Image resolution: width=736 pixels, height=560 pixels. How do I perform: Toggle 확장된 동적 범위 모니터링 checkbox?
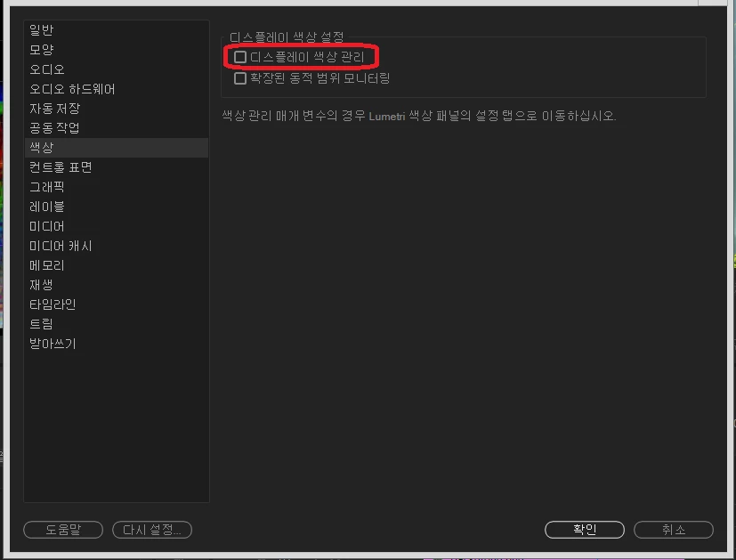[240, 78]
